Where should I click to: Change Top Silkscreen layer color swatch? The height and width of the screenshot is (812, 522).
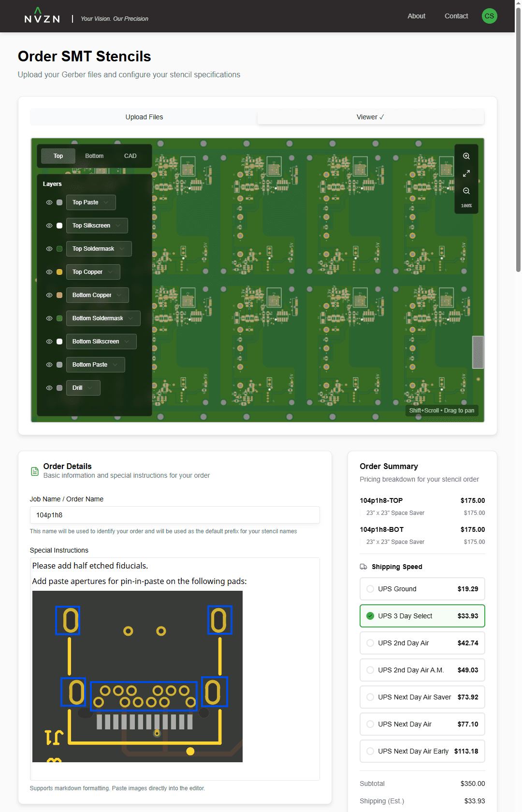(59, 226)
